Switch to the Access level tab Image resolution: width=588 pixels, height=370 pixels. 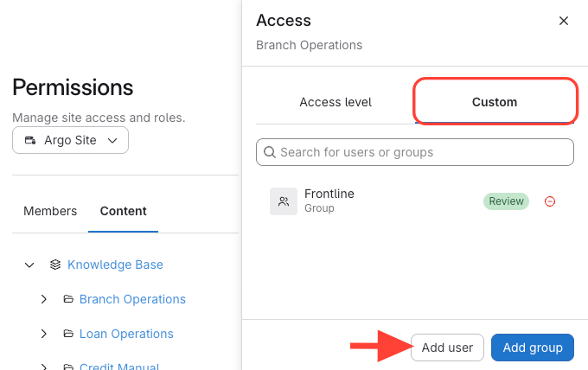[x=336, y=102]
